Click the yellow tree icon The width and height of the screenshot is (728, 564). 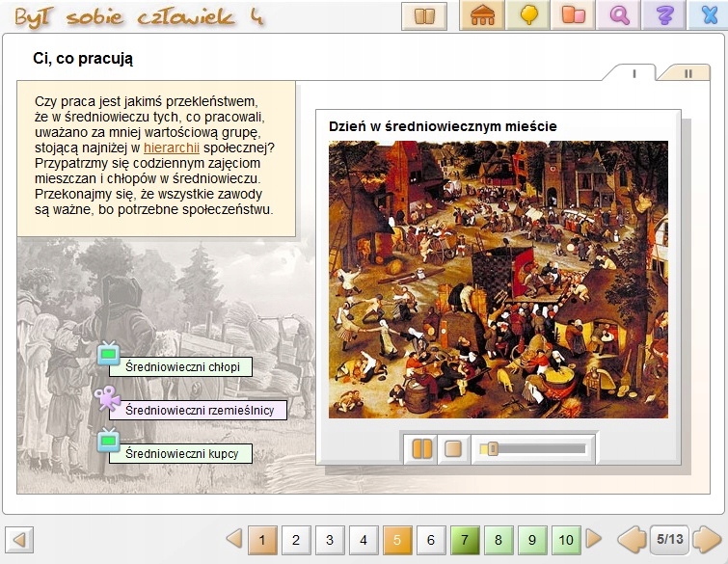tap(528, 15)
